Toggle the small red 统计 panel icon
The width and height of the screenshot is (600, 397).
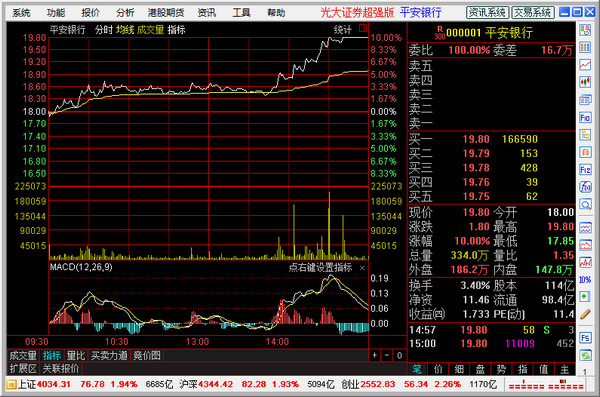363,28
